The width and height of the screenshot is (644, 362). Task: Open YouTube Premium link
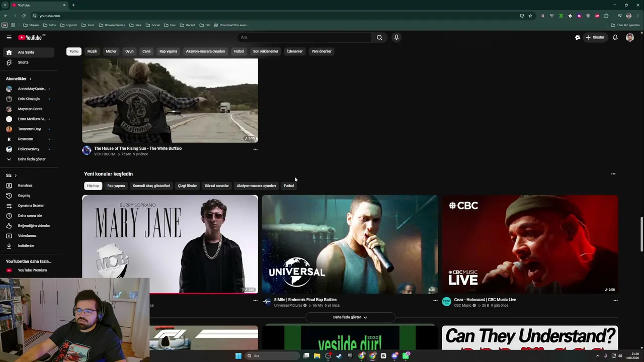(29, 270)
